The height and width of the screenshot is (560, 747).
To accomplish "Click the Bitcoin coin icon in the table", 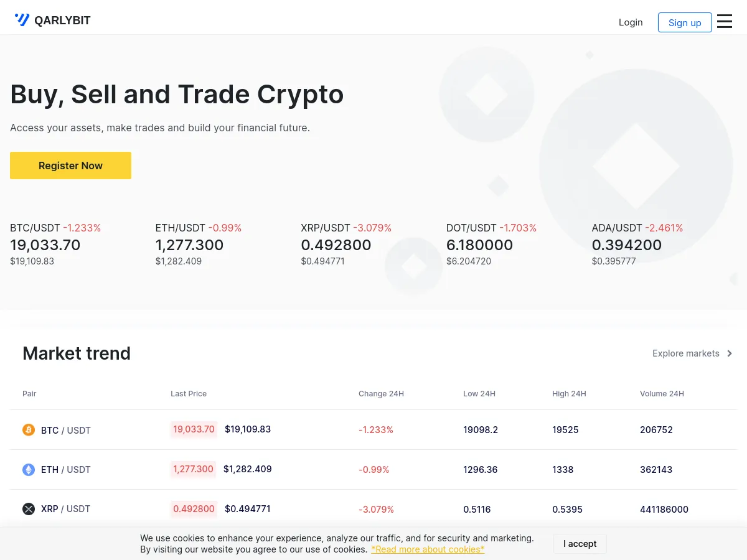I will point(29,430).
